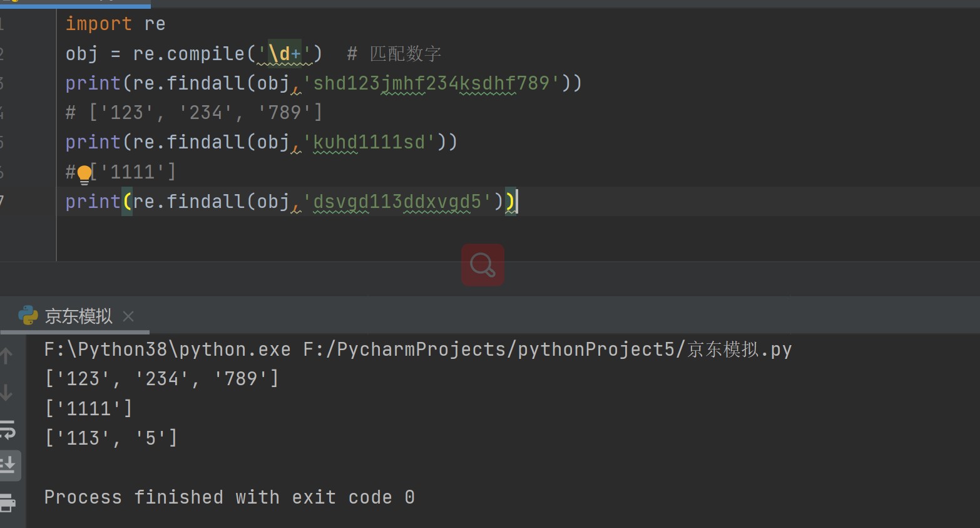The image size is (980, 528).
Task: Click the 'shd123jmhf234ksdhf789' string literal
Action: tap(431, 83)
